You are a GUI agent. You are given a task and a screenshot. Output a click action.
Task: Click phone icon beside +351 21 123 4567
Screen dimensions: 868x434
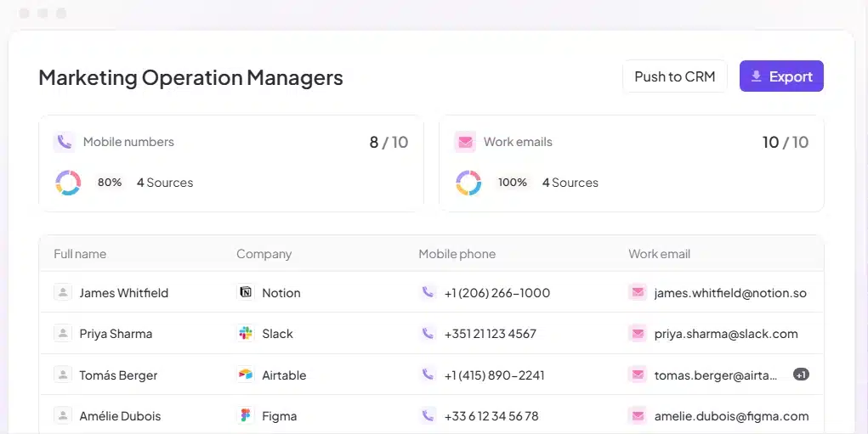428,334
